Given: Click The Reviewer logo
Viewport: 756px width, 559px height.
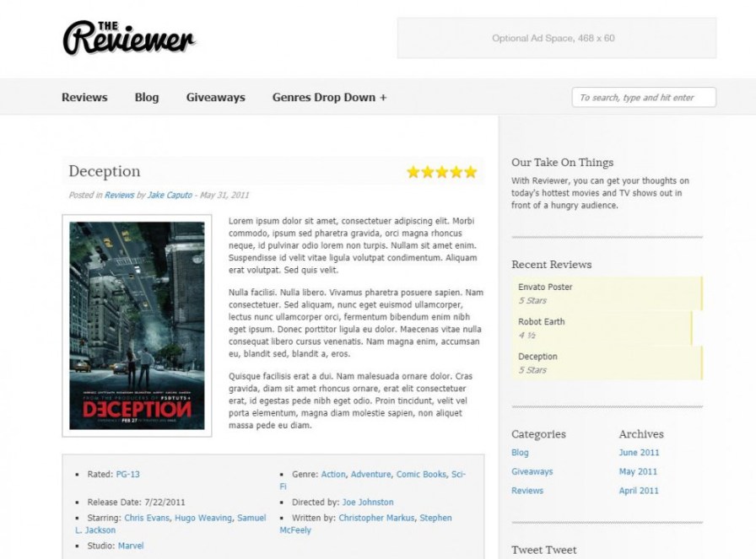Looking at the screenshot, I should [129, 38].
